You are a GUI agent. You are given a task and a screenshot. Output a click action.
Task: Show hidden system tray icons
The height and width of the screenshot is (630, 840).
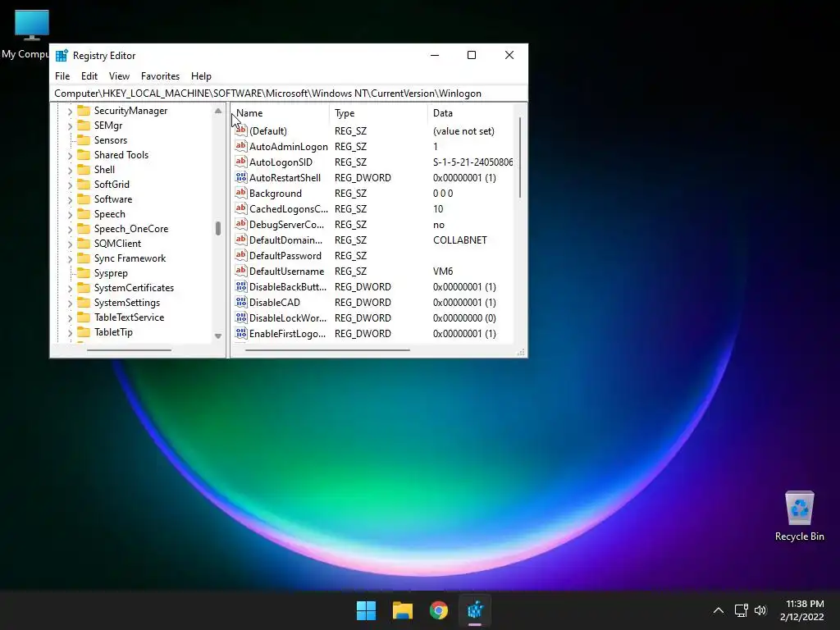(x=719, y=610)
